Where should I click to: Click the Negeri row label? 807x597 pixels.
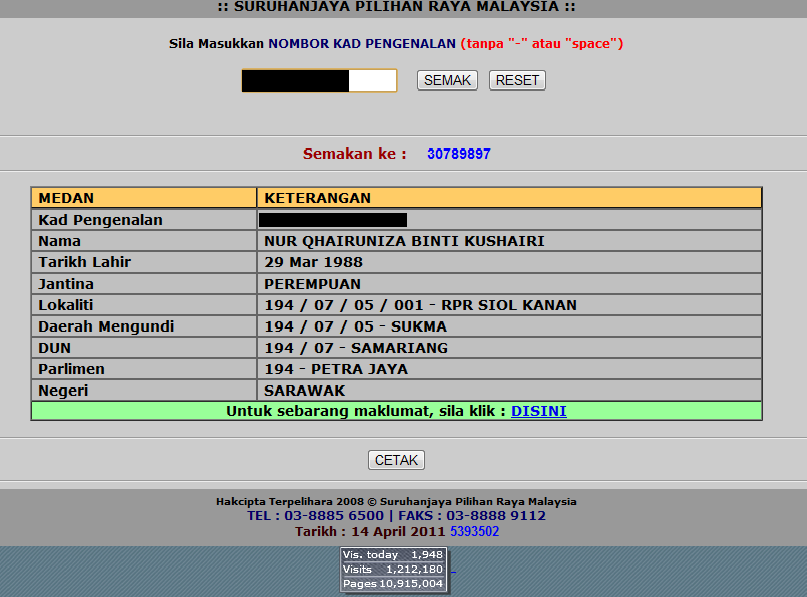tap(63, 391)
